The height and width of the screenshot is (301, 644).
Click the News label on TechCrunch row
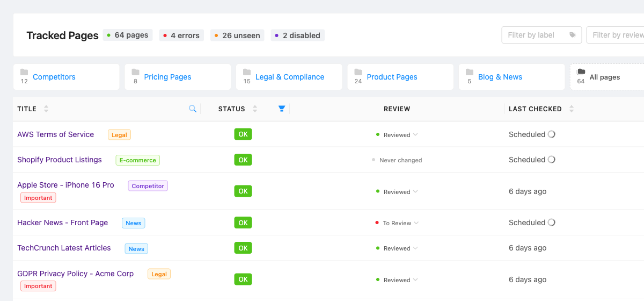[x=136, y=249]
